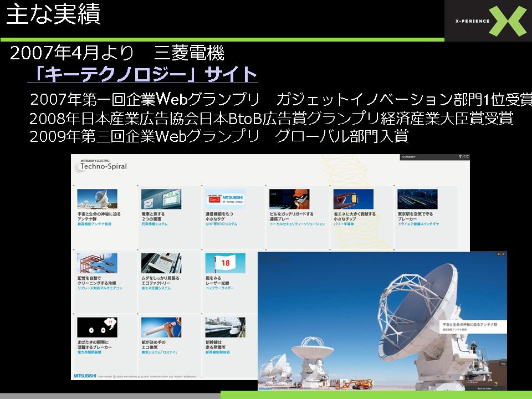Click title 配管を自動でクリーニングする冷媒
The width and height of the screenshot is (532, 399).
coord(96,280)
